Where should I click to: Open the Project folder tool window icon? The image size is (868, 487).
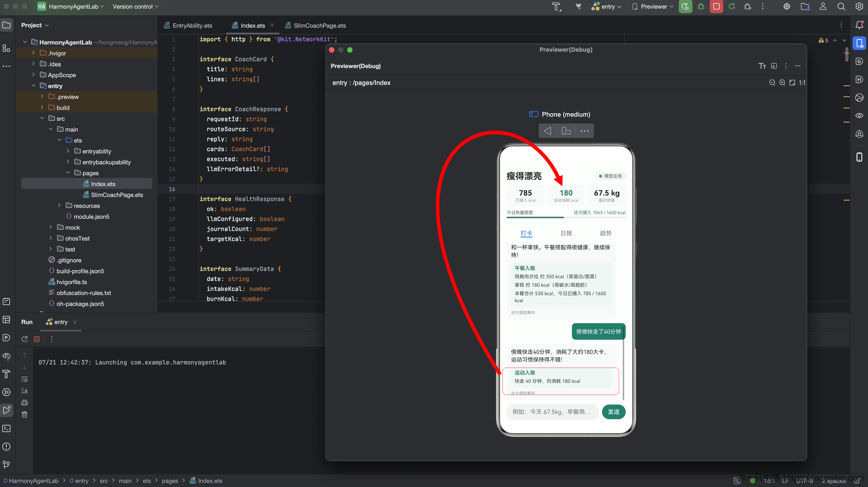6,25
